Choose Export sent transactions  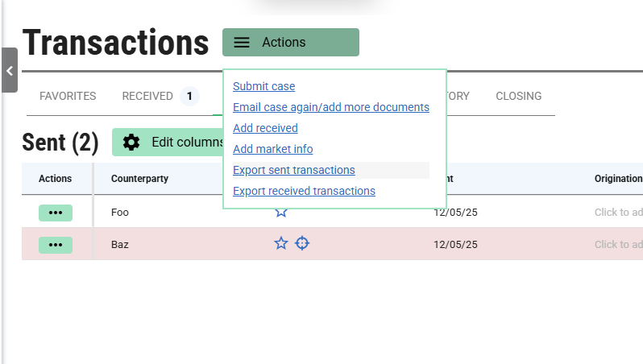point(293,170)
